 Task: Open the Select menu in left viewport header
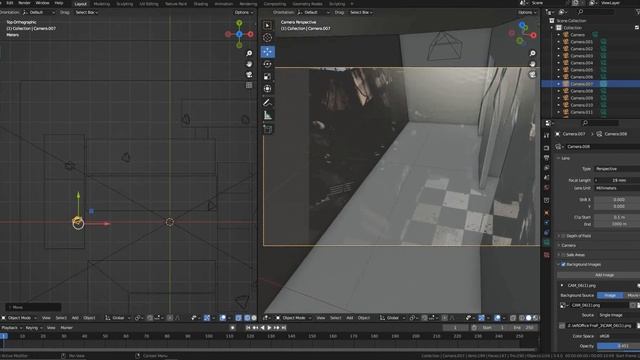pos(61,318)
